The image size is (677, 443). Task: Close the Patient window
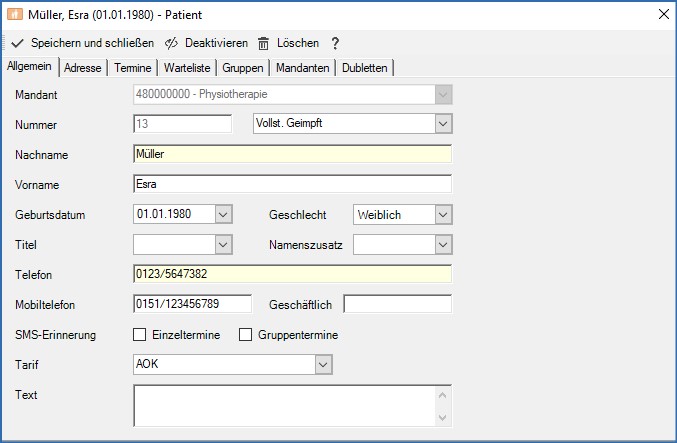[664, 14]
